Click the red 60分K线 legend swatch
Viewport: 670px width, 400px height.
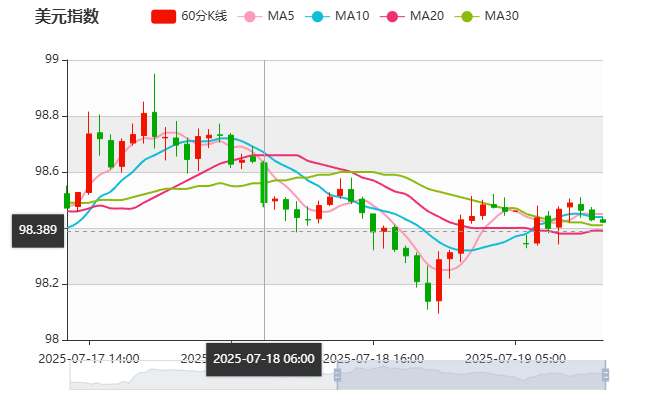[163, 17]
